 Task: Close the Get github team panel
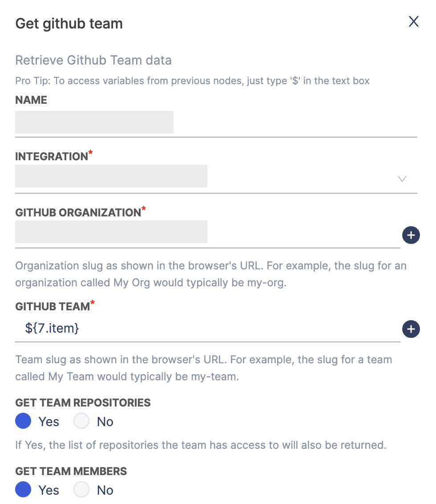coord(414,21)
